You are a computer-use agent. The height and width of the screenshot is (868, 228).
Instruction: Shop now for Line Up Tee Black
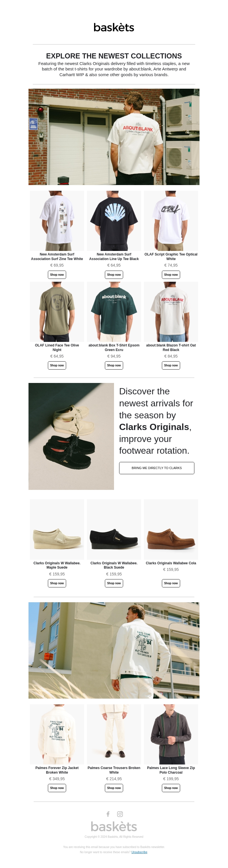[114, 275]
